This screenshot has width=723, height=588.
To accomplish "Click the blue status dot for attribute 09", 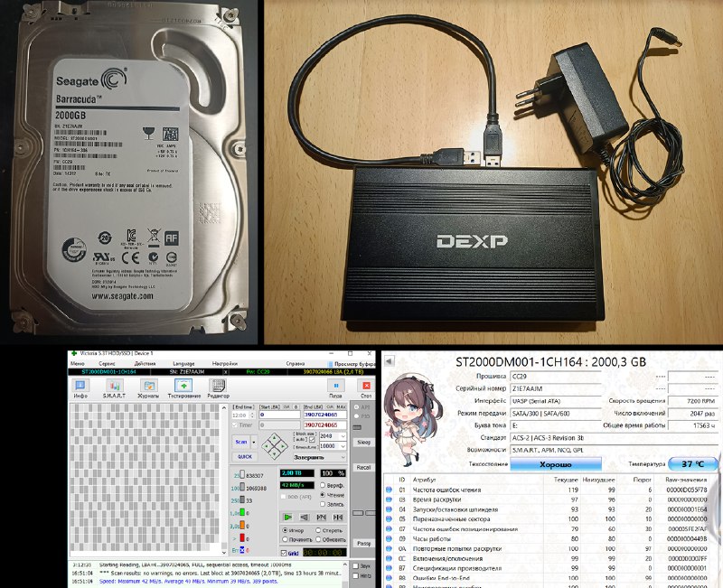I will pos(390,538).
